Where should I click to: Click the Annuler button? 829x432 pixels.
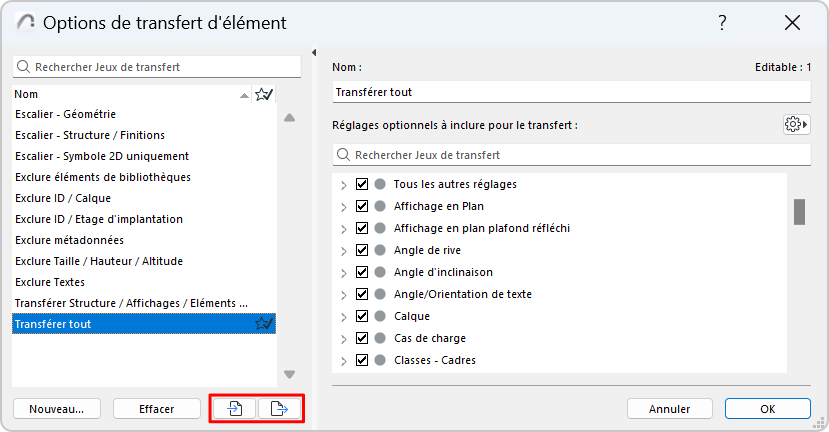[669, 408]
